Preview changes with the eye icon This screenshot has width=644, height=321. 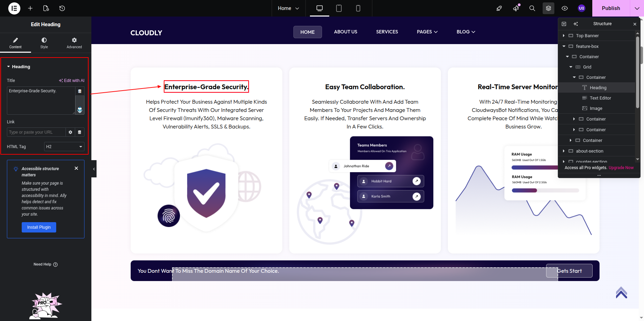[565, 8]
